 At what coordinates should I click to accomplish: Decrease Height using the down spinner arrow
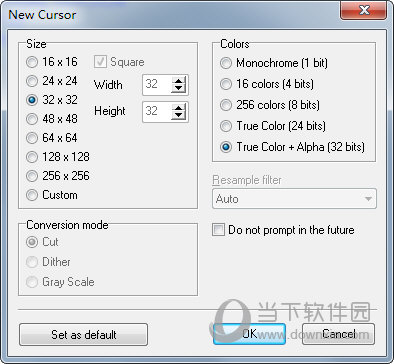point(179,115)
